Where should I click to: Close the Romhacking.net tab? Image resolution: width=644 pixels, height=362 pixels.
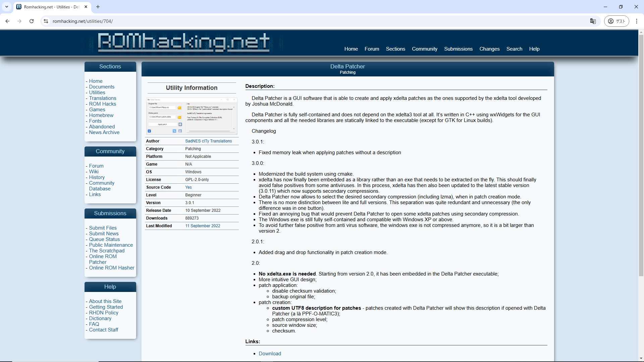click(86, 7)
